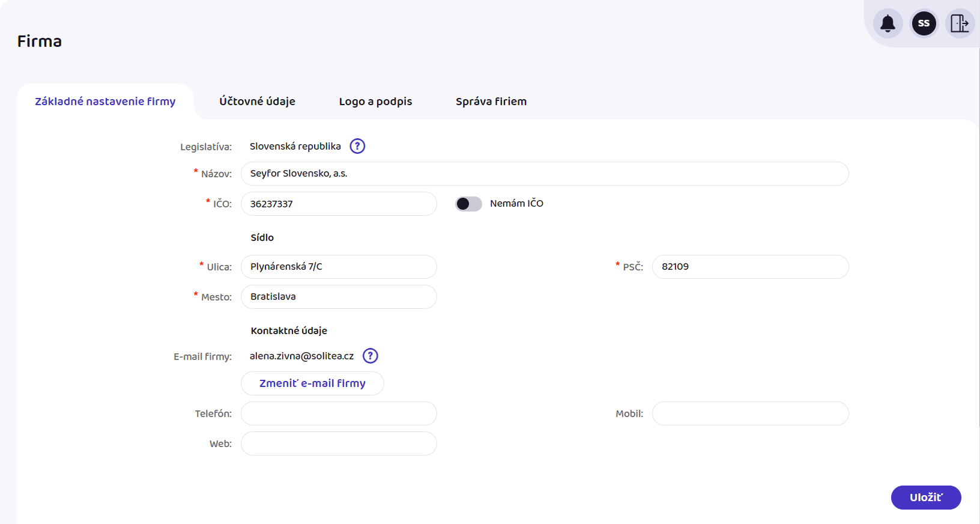Screen dimensions: 980x524
Task: Focus the Názov company name field
Action: 544,174
